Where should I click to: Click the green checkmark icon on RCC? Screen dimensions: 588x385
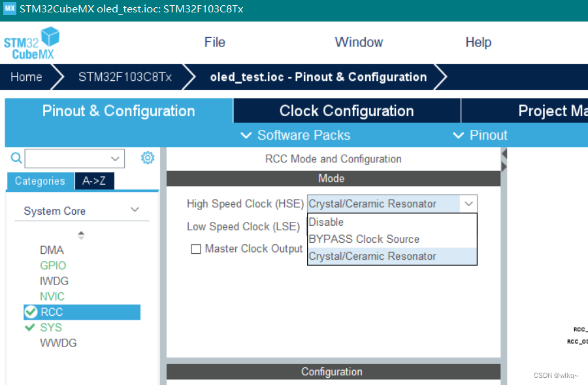pyautogui.click(x=31, y=312)
